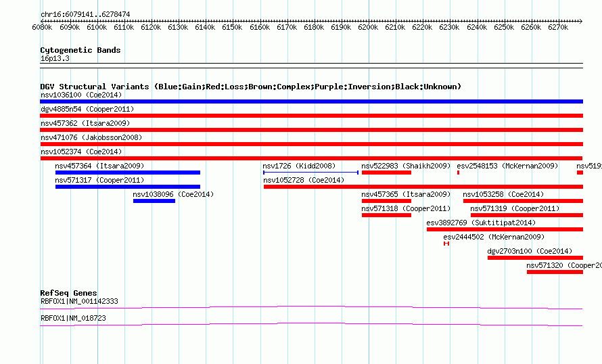Select the RBFOX1|NM_018723 gene track line
602x364 pixels.
tap(311, 324)
